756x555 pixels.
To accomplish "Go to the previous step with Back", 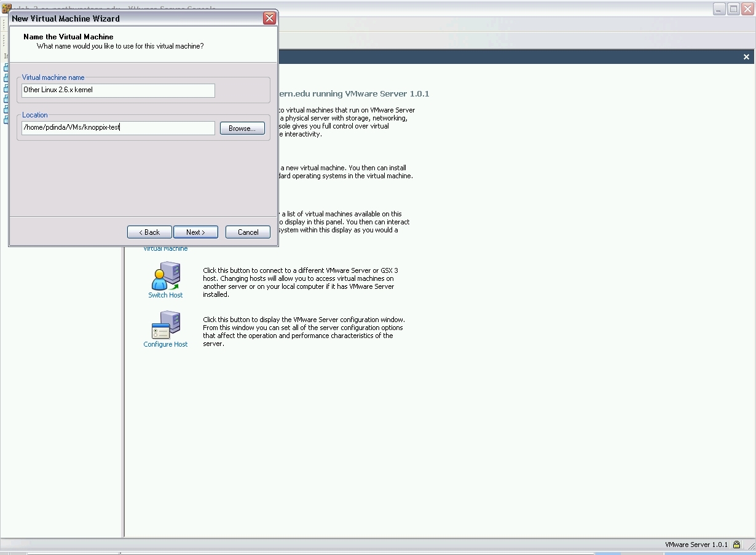I will click(x=149, y=232).
